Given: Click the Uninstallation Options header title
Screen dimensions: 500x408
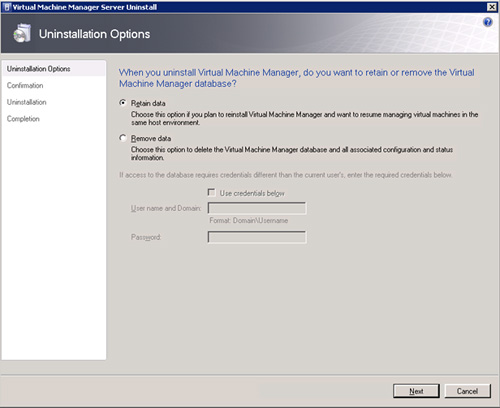Looking at the screenshot, I should [x=94, y=34].
